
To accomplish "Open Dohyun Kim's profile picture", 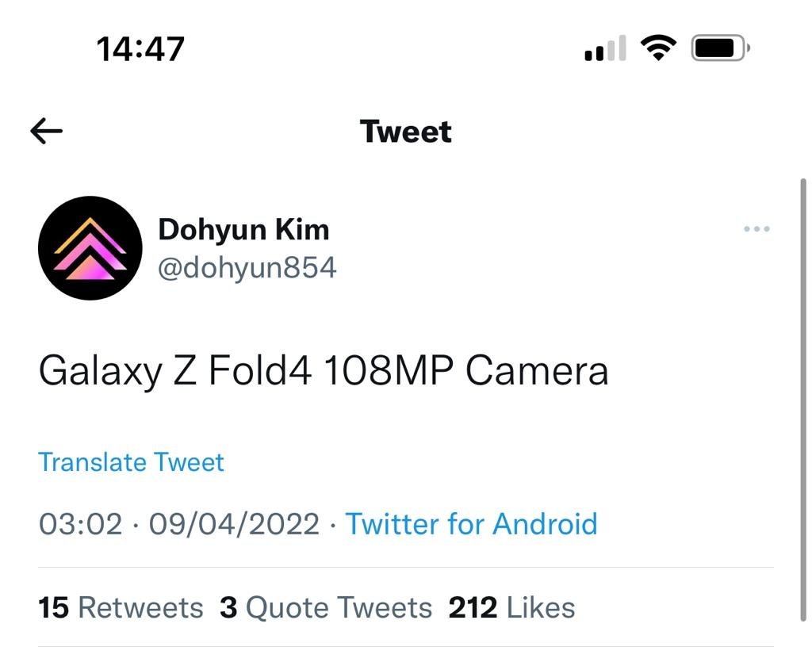I will click(90, 248).
